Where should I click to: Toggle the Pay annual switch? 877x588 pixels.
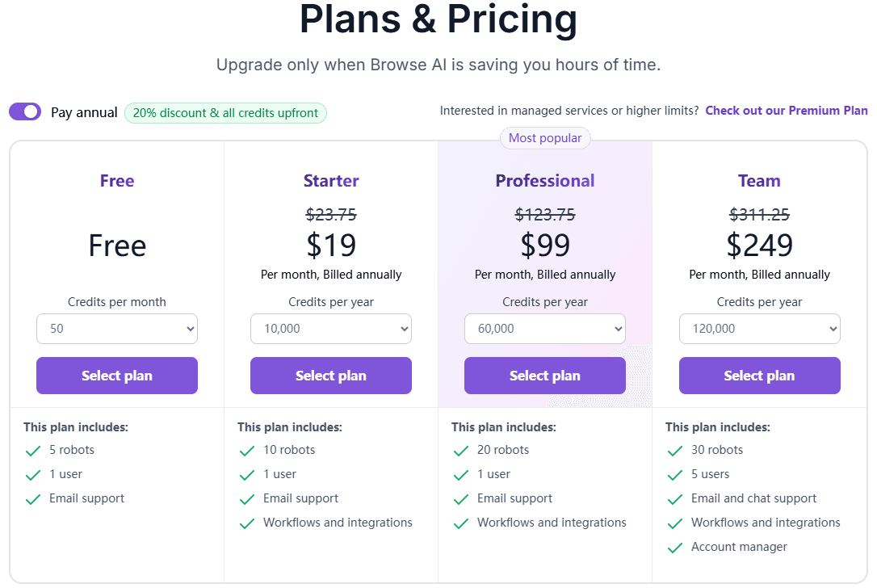pyautogui.click(x=25, y=111)
